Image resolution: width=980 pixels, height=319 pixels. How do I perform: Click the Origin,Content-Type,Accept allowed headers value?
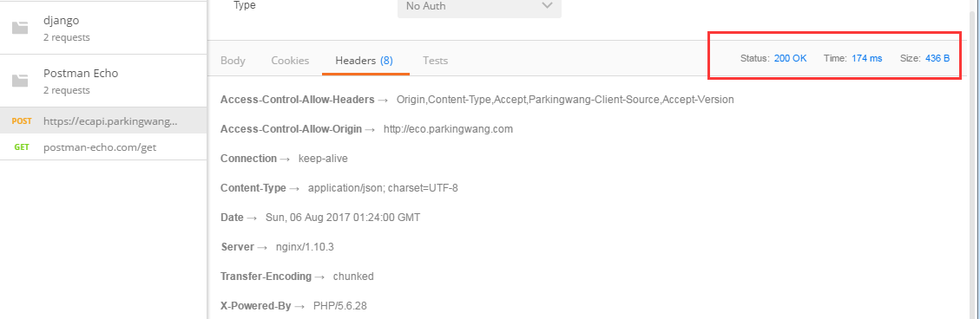coord(565,100)
